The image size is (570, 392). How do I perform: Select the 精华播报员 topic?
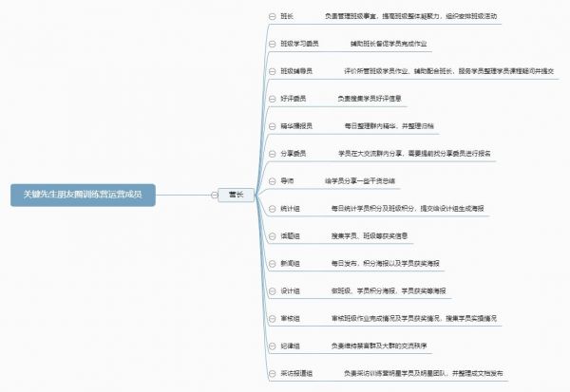[300, 125]
